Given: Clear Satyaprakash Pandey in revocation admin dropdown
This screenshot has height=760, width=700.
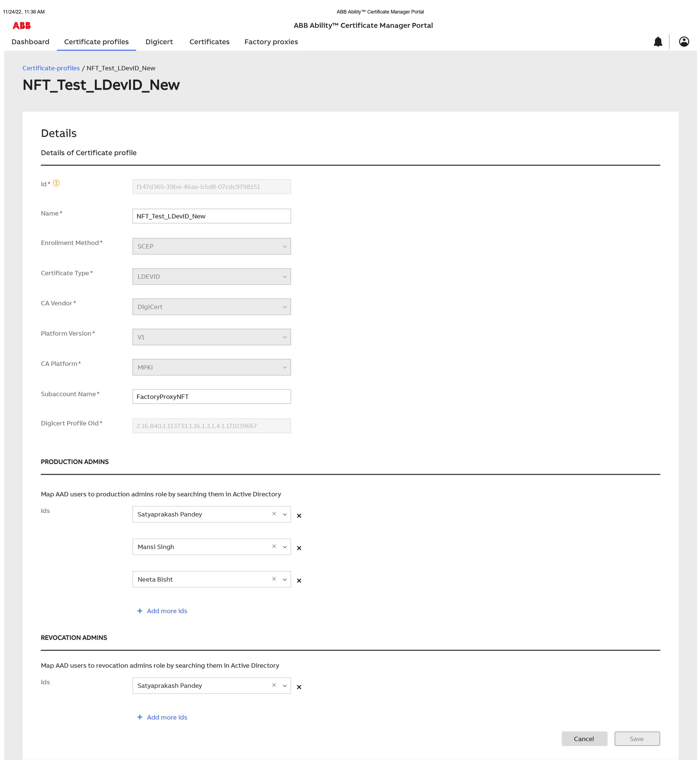Looking at the screenshot, I should click(274, 685).
